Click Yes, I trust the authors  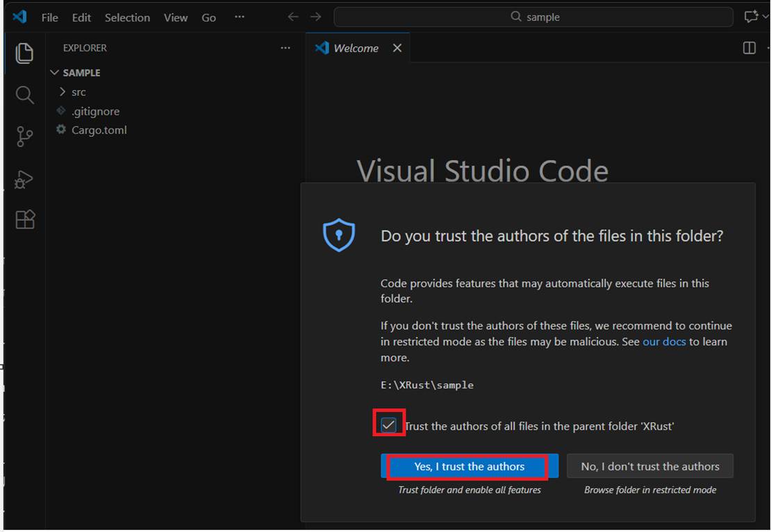(x=469, y=467)
